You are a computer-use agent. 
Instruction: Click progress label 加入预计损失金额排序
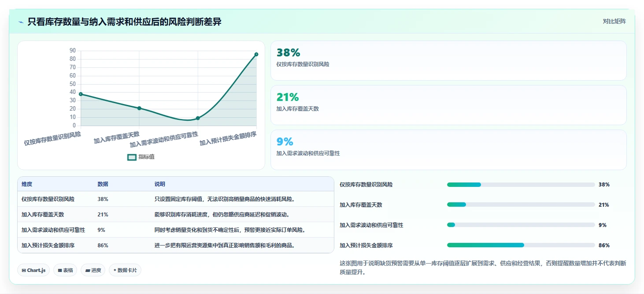tap(366, 246)
